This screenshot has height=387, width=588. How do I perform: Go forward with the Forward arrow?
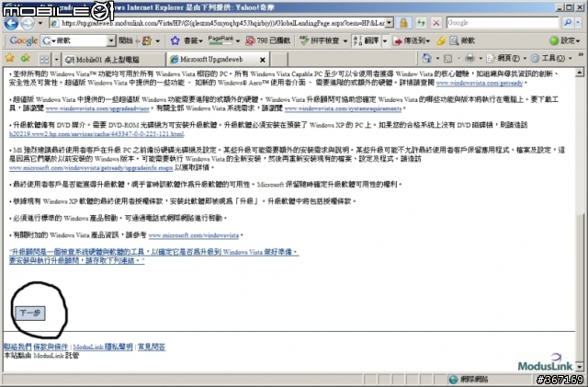(28, 23)
